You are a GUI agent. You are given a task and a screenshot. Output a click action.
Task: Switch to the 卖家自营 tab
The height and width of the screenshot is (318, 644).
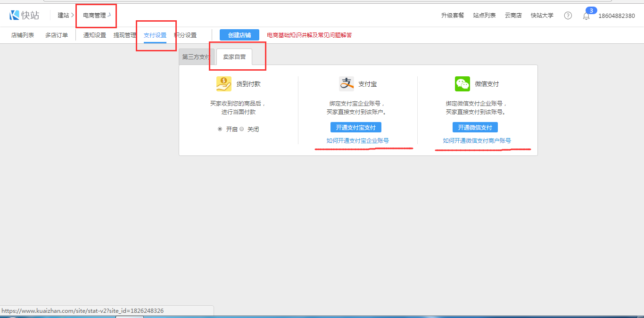(x=234, y=57)
